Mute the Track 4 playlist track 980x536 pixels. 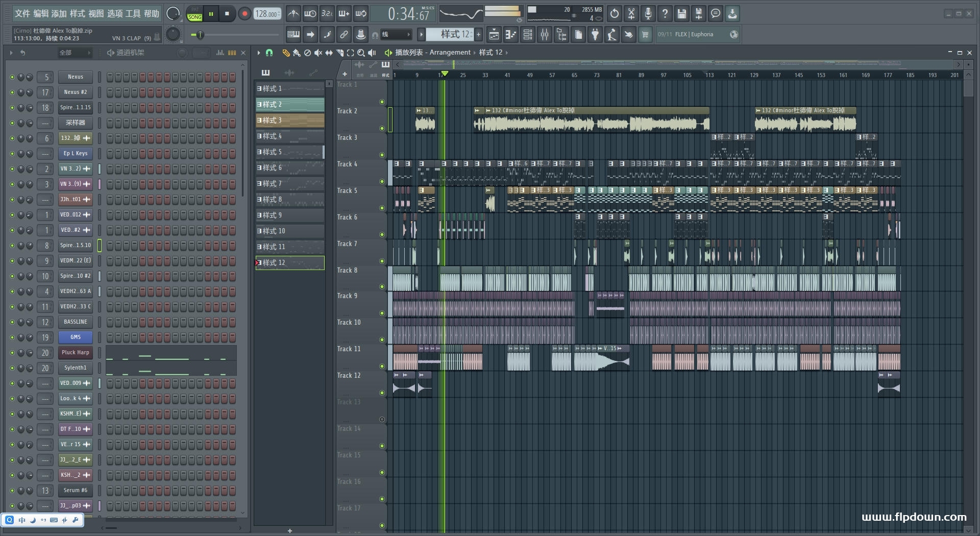(x=382, y=181)
